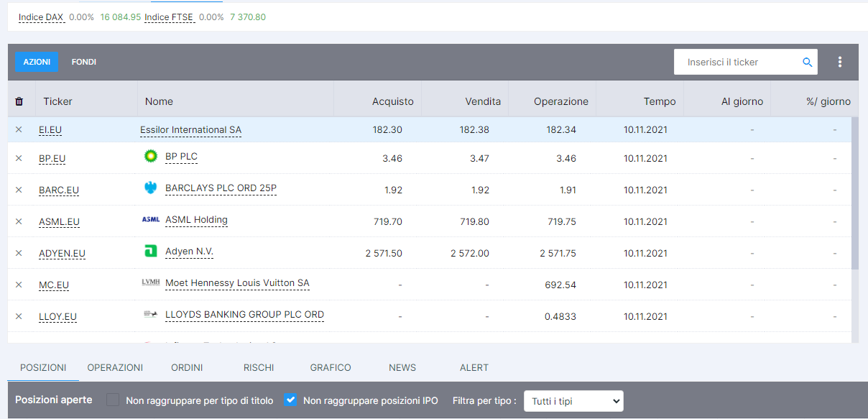
Task: Open the three-dot options menu
Action: (x=840, y=63)
